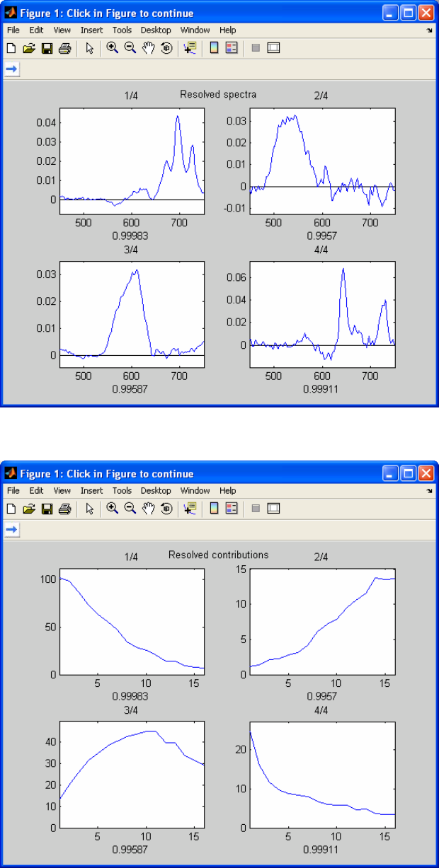
Task: Choose Rotate 3D tool in Resolved spectra window
Action: coord(166,49)
